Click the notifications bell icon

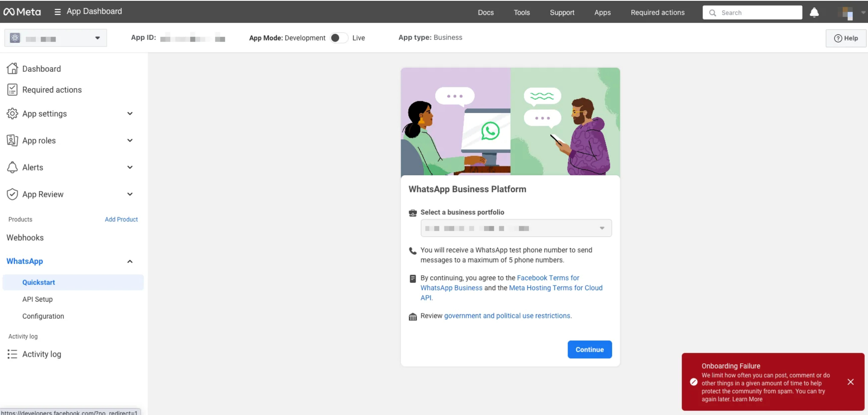coord(814,12)
